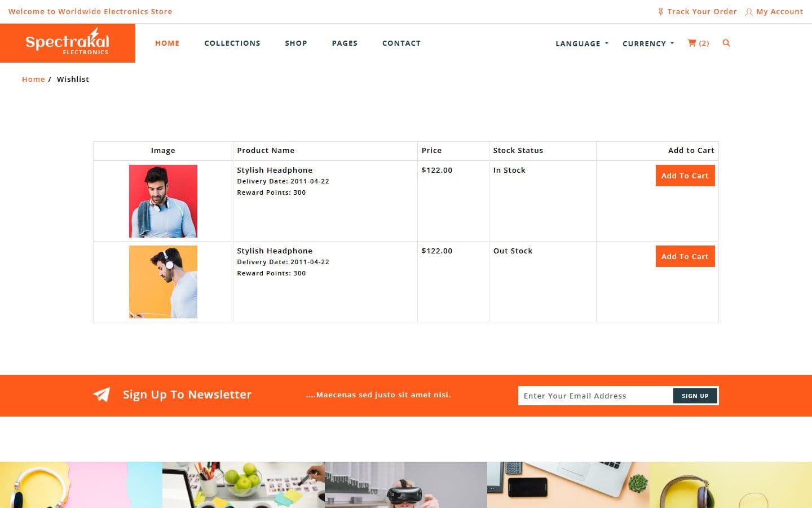Click the user icon beside My Account
This screenshot has width=812, height=508.
pos(749,12)
